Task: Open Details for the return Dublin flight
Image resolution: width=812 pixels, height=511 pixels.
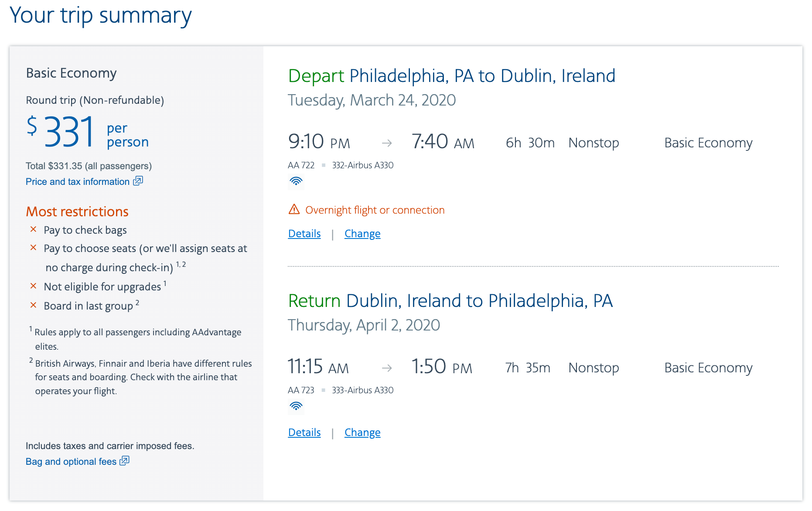Action: (x=304, y=433)
